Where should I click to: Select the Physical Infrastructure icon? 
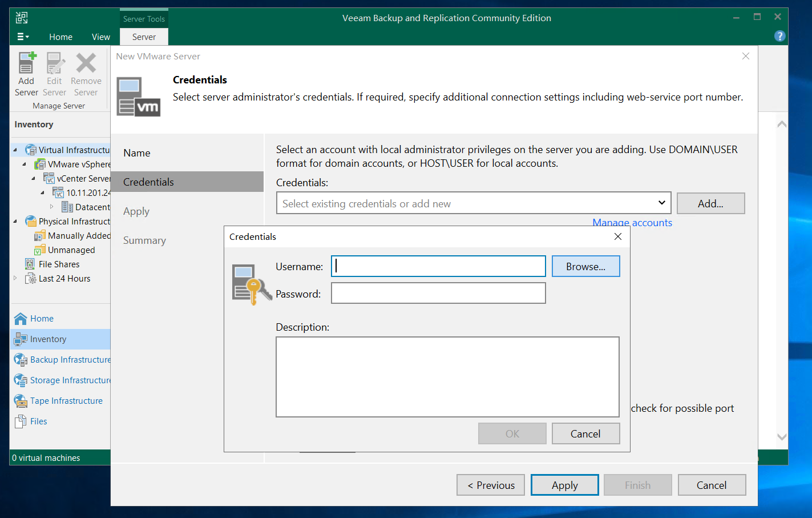pyautogui.click(x=31, y=222)
